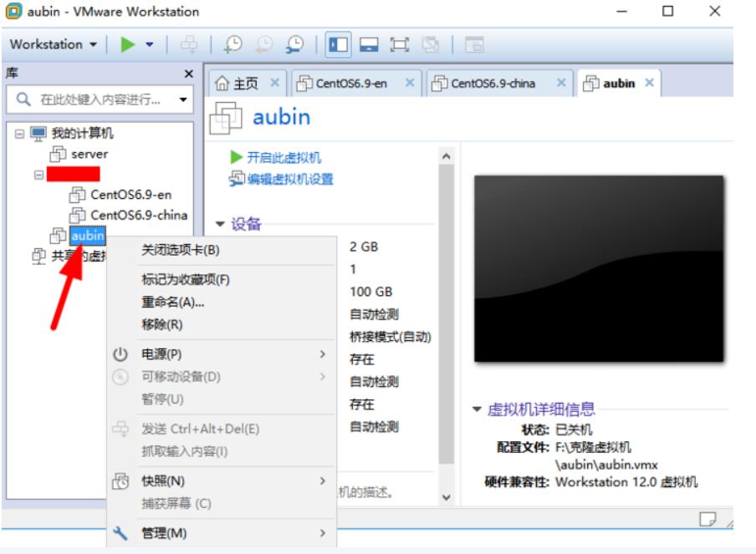Open the power options dropdown arrow beside play
This screenshot has width=756, height=554.
pos(150,44)
